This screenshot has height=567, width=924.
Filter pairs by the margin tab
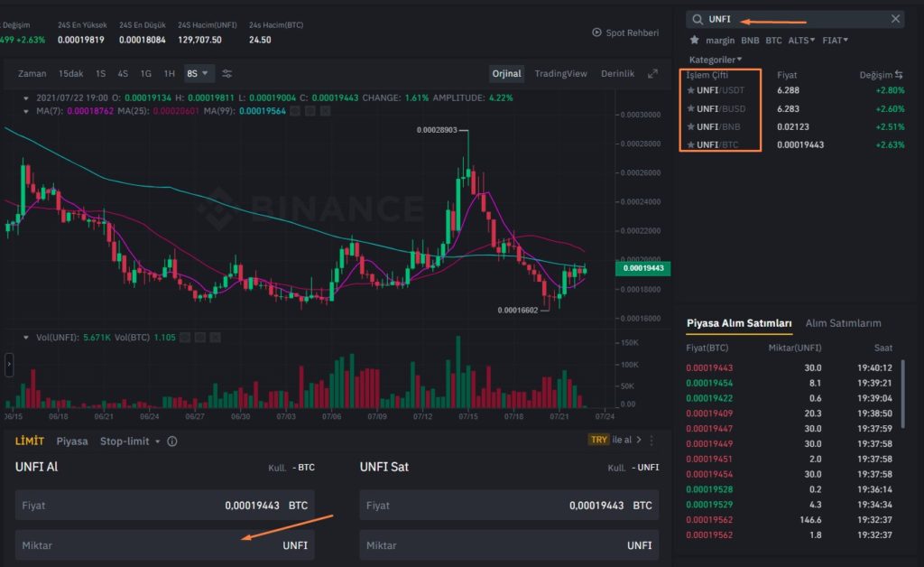pyautogui.click(x=720, y=40)
